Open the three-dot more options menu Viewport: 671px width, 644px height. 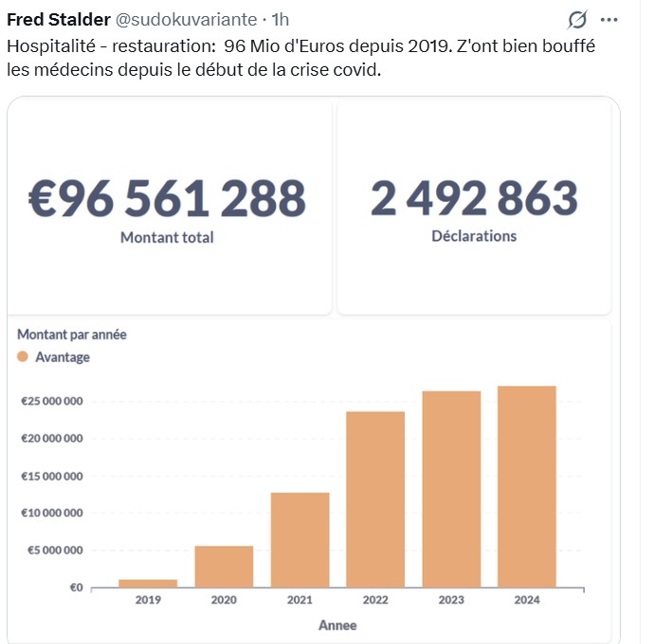coord(610,20)
